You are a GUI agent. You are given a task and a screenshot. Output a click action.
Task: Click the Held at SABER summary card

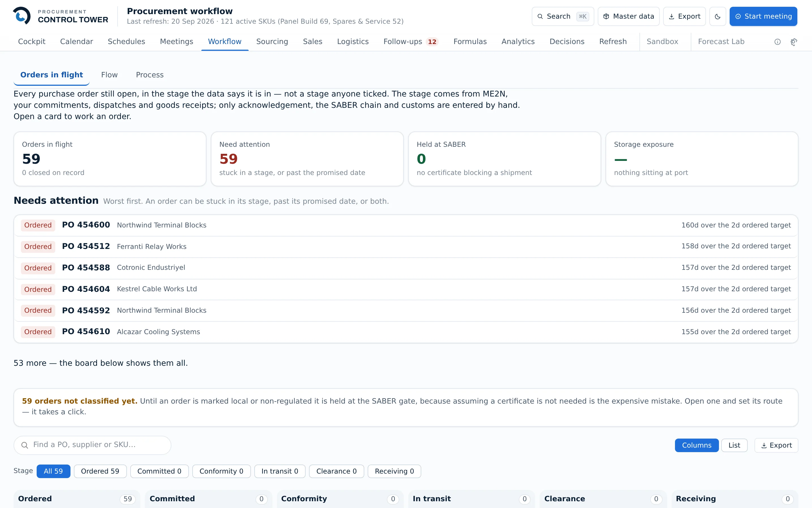[x=504, y=159]
